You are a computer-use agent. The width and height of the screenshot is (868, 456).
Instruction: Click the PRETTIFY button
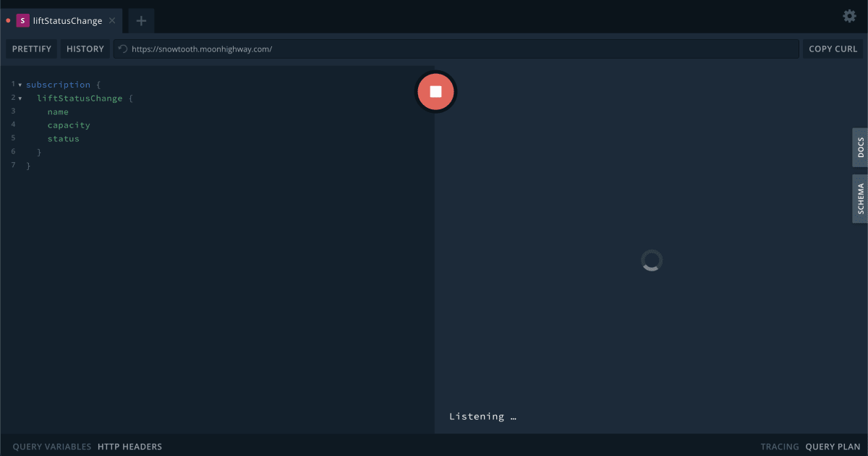coord(32,49)
